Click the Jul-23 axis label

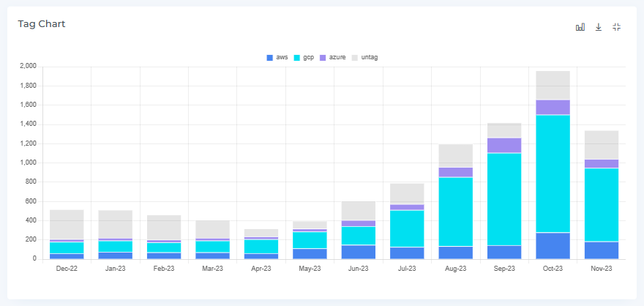(407, 269)
